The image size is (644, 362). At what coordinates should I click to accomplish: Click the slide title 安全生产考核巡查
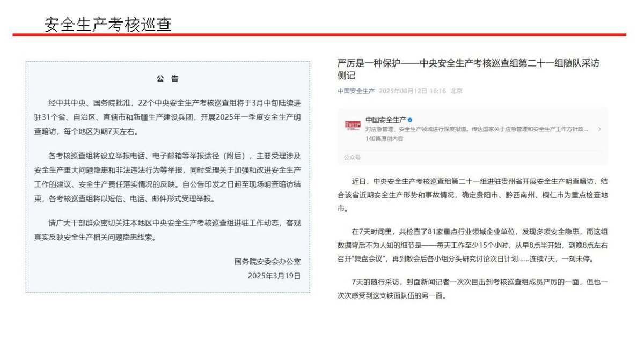108,24
